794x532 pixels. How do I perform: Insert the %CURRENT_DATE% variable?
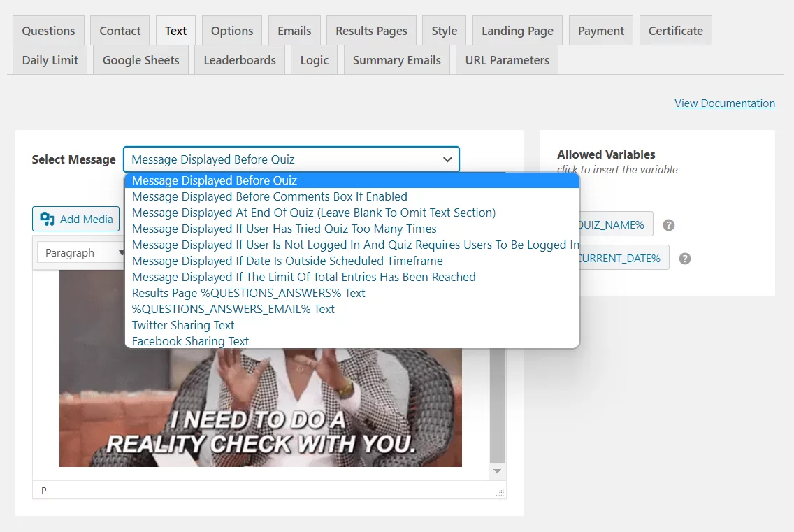[621, 259]
